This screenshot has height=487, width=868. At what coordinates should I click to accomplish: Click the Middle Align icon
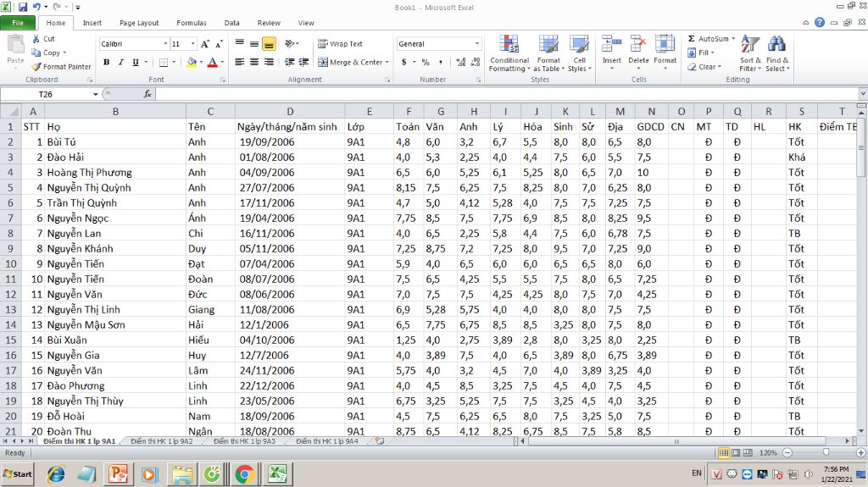[254, 44]
